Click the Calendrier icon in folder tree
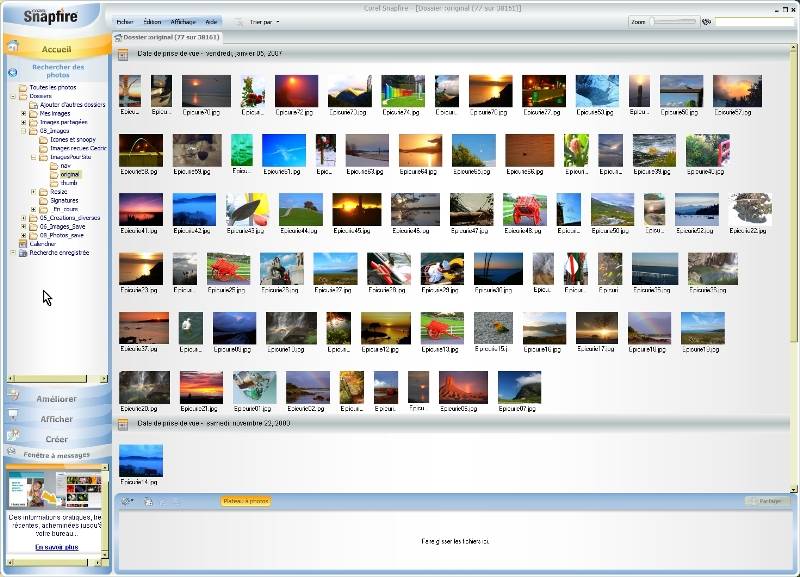This screenshot has width=800, height=577. pos(23,244)
